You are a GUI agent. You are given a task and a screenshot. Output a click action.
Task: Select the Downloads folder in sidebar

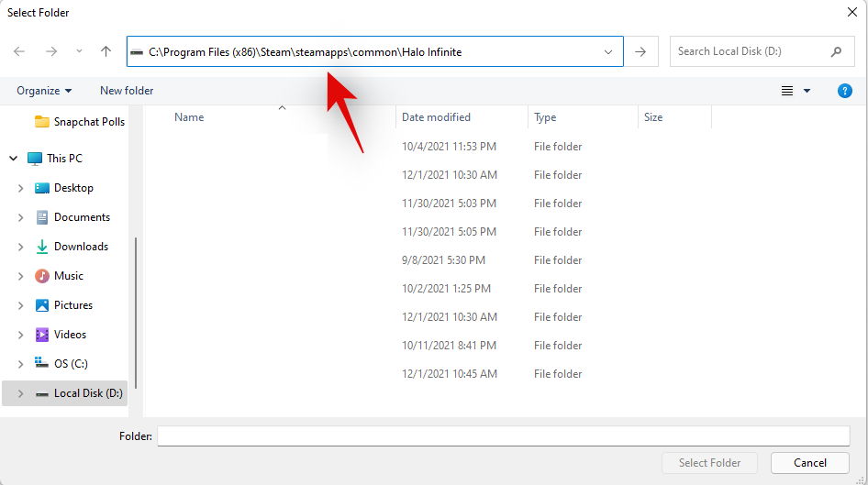[x=81, y=247]
